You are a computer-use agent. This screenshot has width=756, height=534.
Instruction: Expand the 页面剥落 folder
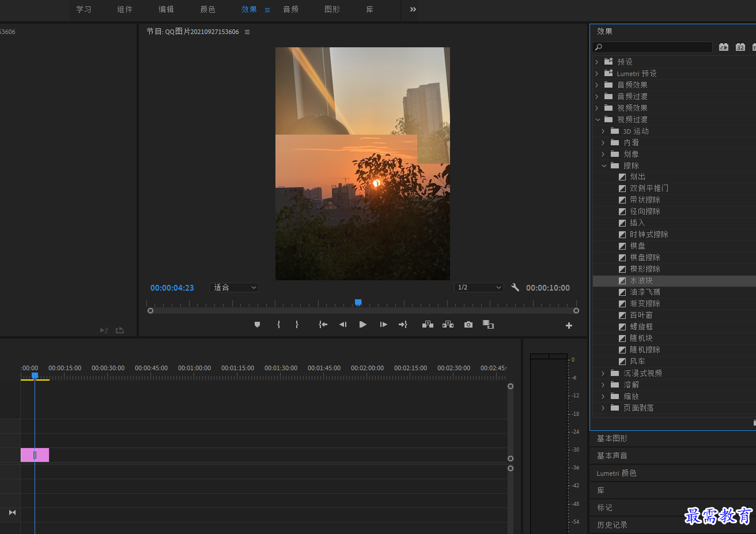[603, 408]
